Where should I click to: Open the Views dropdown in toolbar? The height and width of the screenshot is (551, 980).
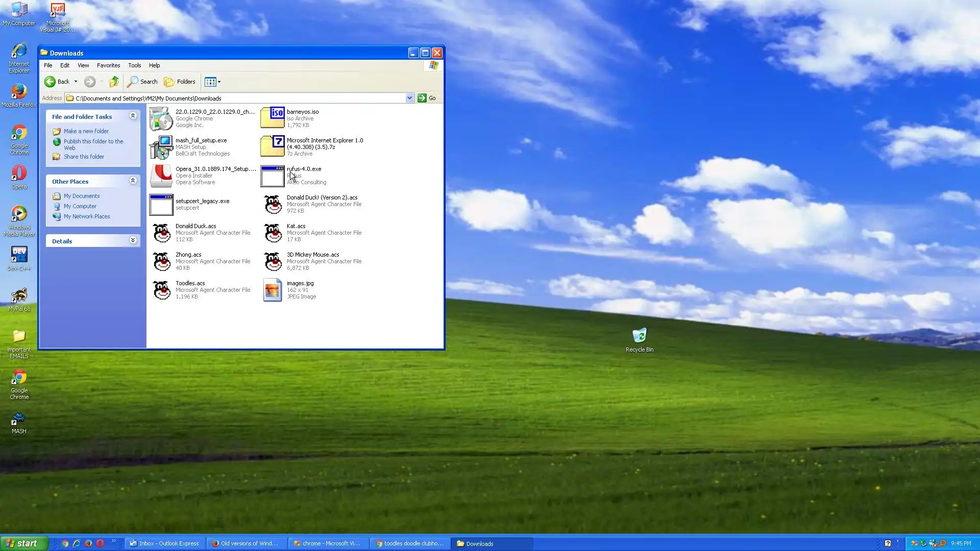coord(212,82)
